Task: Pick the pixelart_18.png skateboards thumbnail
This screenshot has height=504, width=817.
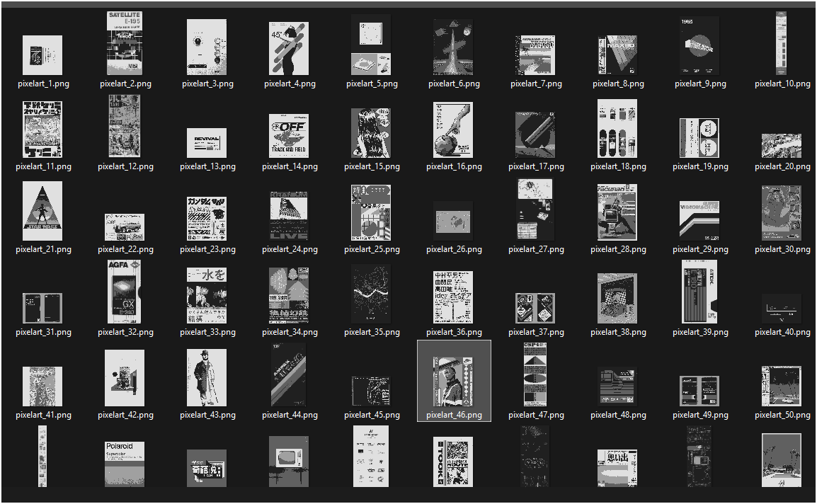Action: [617, 129]
